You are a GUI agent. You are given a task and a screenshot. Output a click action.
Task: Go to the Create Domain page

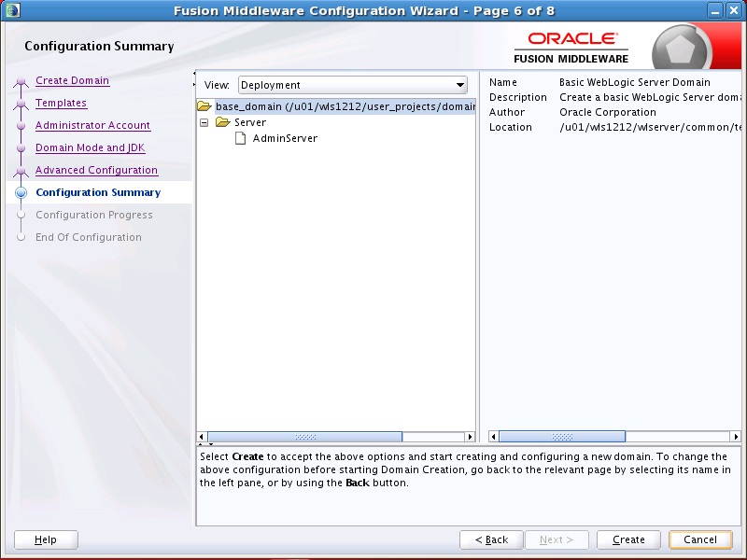click(73, 80)
